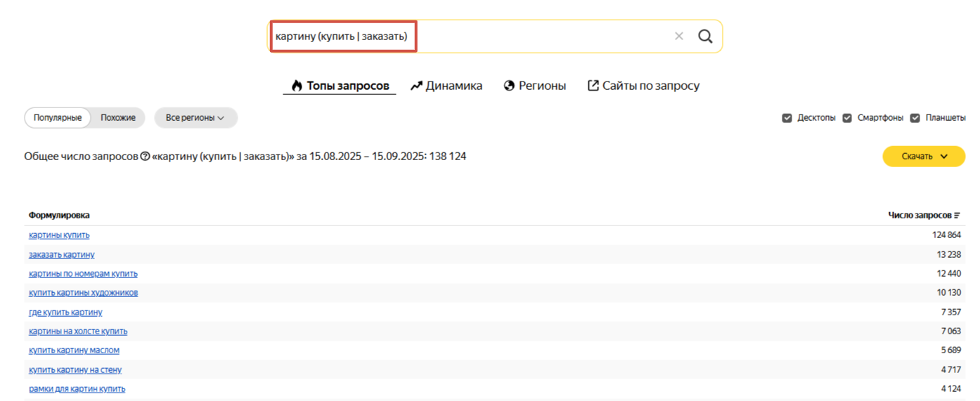Image resolution: width=980 pixels, height=401 pixels.
Task: Clear the search query with the X icon
Action: pyautogui.click(x=678, y=37)
